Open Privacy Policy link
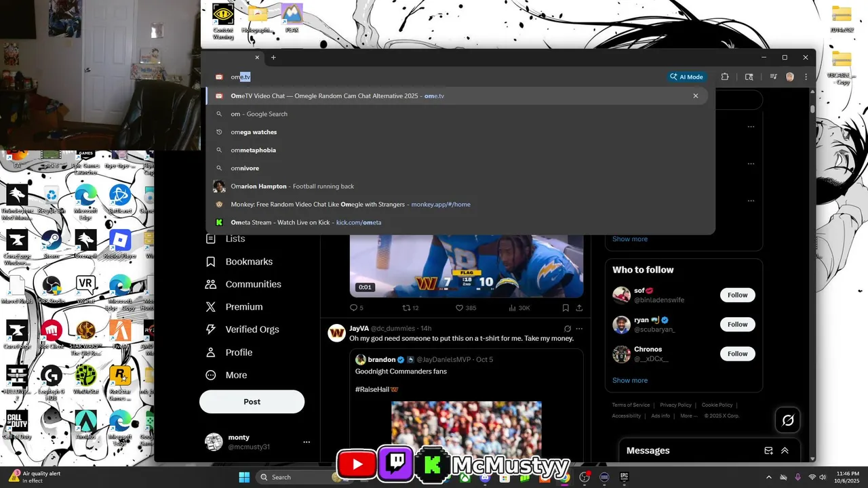Viewport: 868px width, 488px height. [x=675, y=405]
